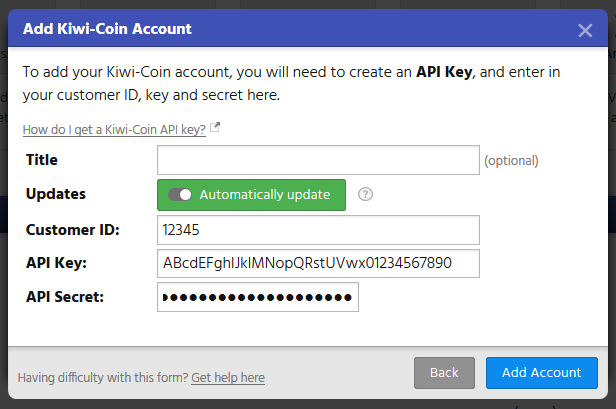Image resolution: width=616 pixels, height=409 pixels.
Task: Click the blue Add Account button
Action: pyautogui.click(x=541, y=372)
